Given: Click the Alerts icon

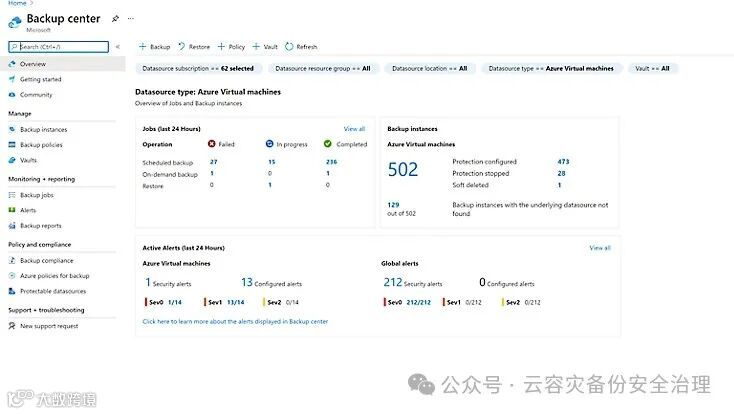Looking at the screenshot, I should 12,210.
